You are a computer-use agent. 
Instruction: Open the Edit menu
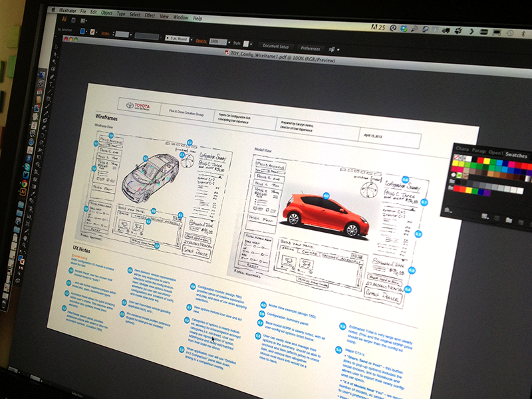tap(94, 12)
